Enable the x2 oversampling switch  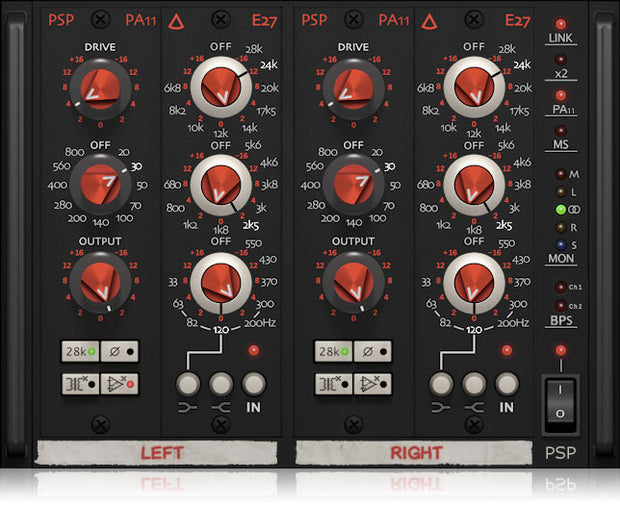560,60
